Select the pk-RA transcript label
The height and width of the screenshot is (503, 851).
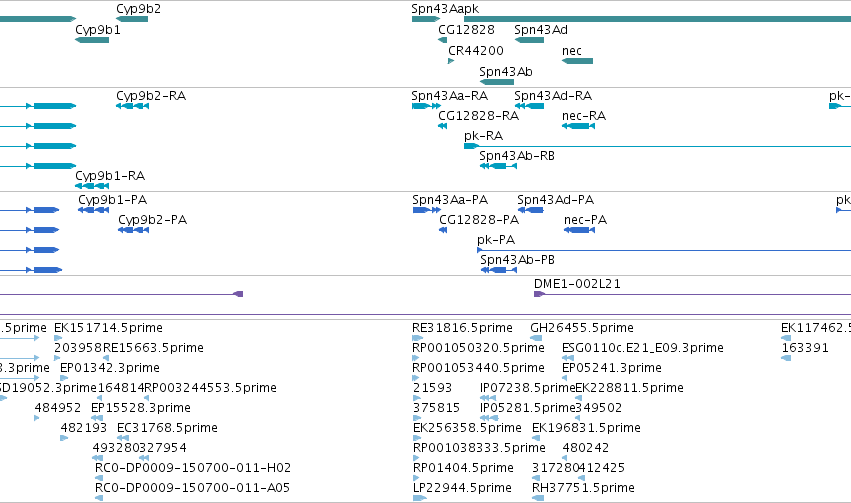(483, 136)
